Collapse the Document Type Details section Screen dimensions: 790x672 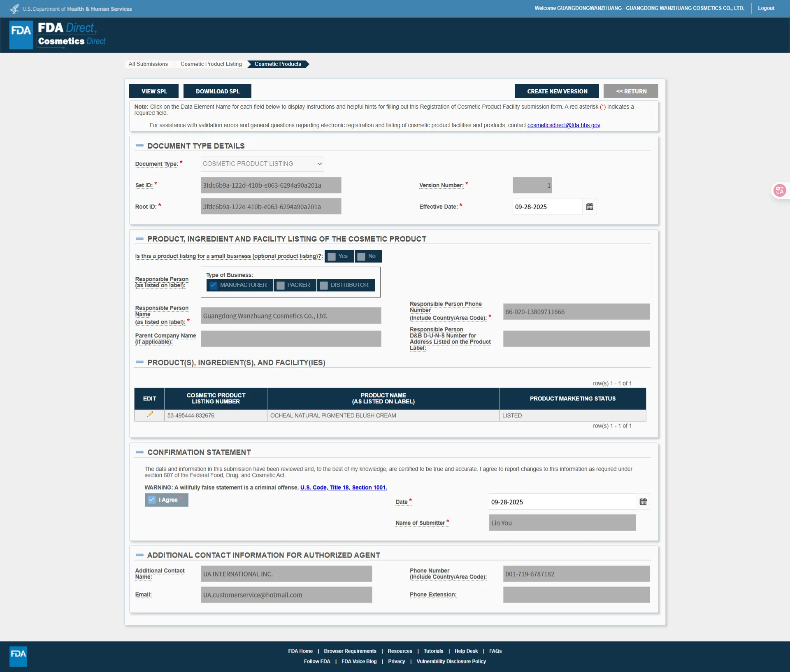click(x=139, y=146)
